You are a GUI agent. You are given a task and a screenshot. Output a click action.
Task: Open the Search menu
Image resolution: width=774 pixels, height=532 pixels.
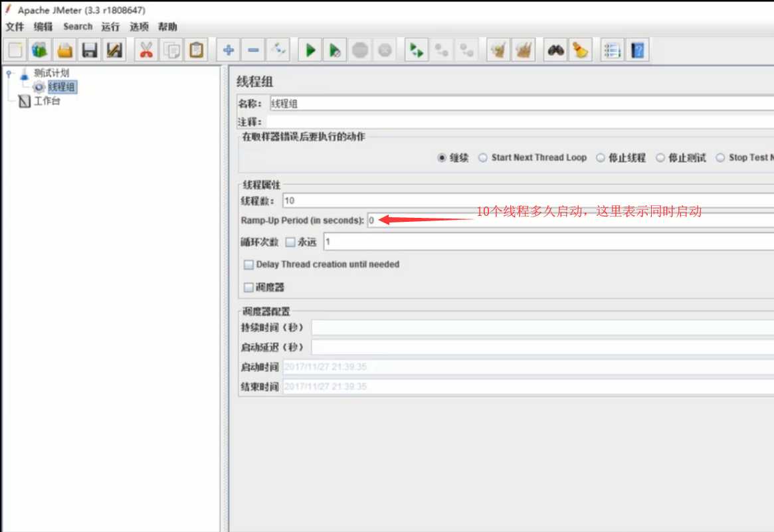click(78, 27)
